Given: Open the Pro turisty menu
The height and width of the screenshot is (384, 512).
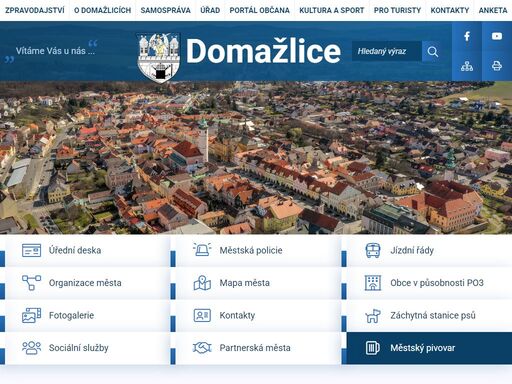Looking at the screenshot, I should coord(397,10).
